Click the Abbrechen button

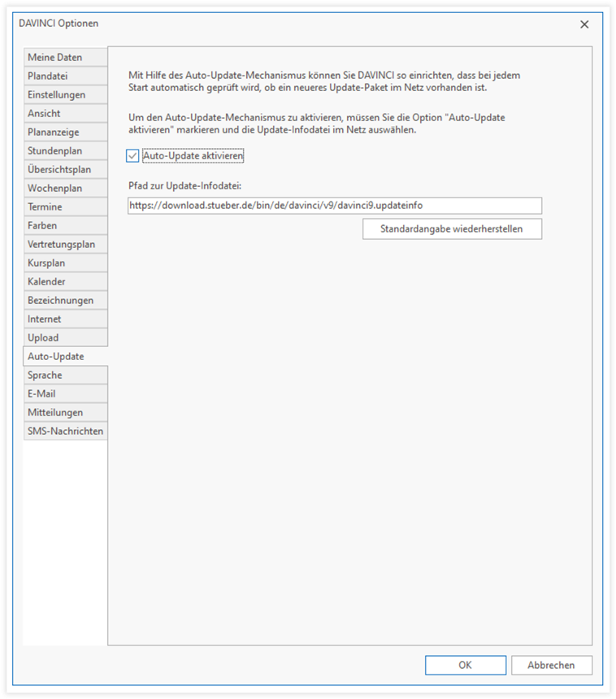point(551,665)
